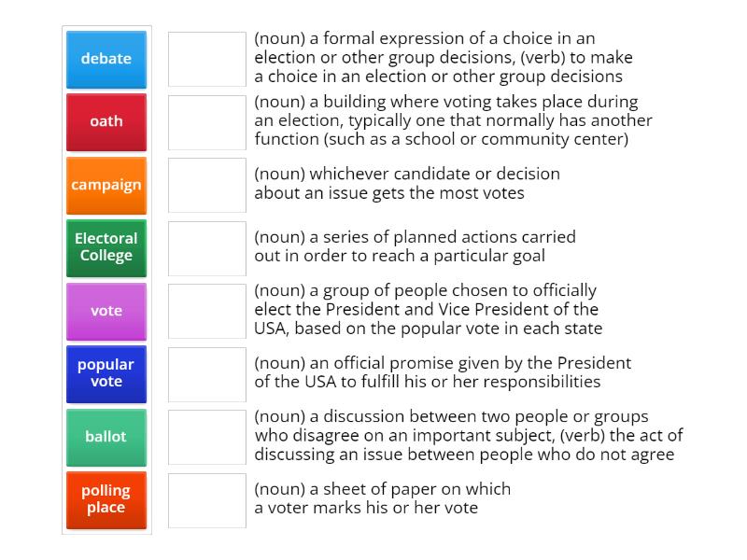Click the answer box for 'sheet of paper' definition

[206, 499]
